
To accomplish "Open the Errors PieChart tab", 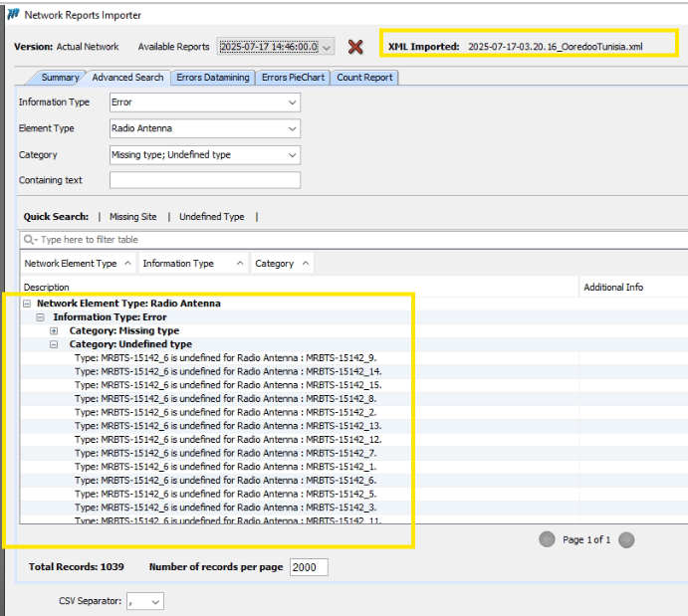I will 293,78.
